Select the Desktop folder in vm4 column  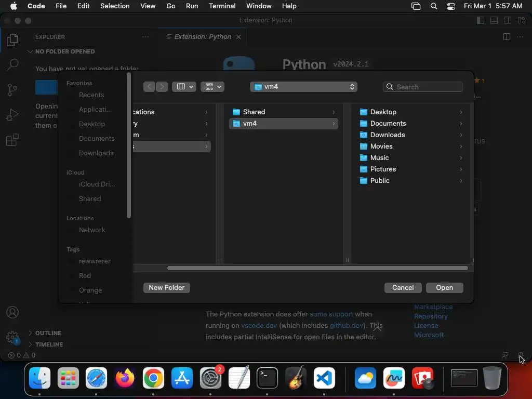tap(411, 112)
